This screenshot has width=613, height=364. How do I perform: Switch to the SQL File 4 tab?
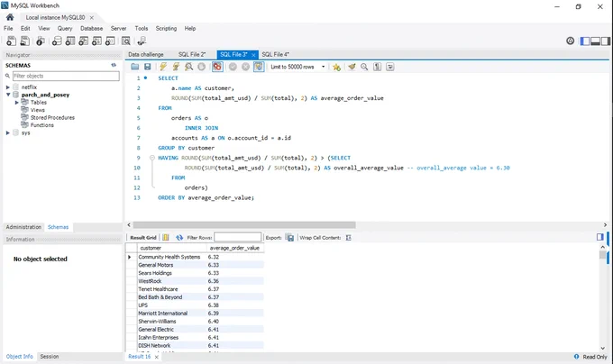275,54
